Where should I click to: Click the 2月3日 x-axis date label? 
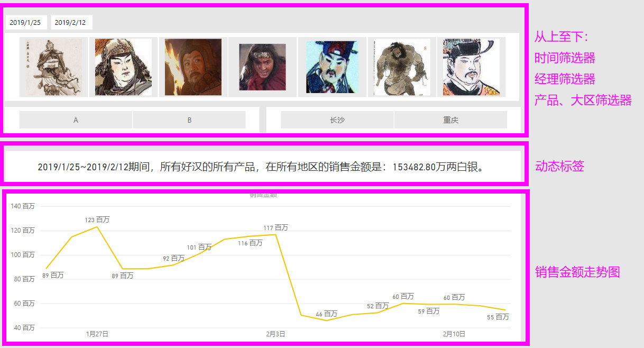pyautogui.click(x=275, y=334)
